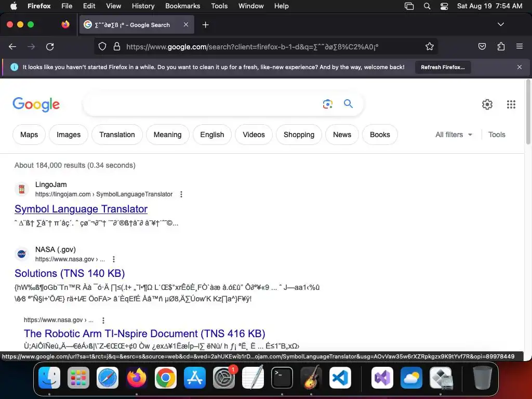The height and width of the screenshot is (399, 532).
Task: Select the English filter chip
Action: [212, 135]
